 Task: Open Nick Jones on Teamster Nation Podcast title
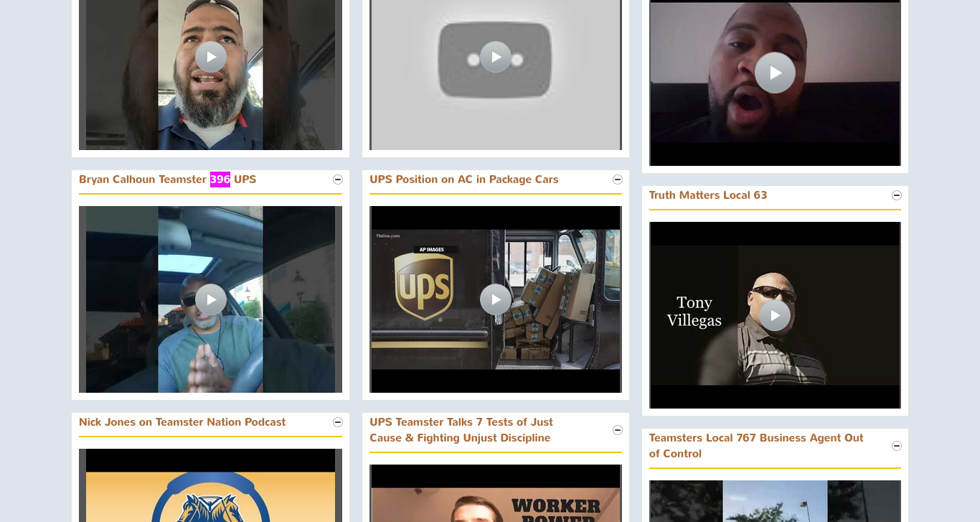click(x=182, y=422)
